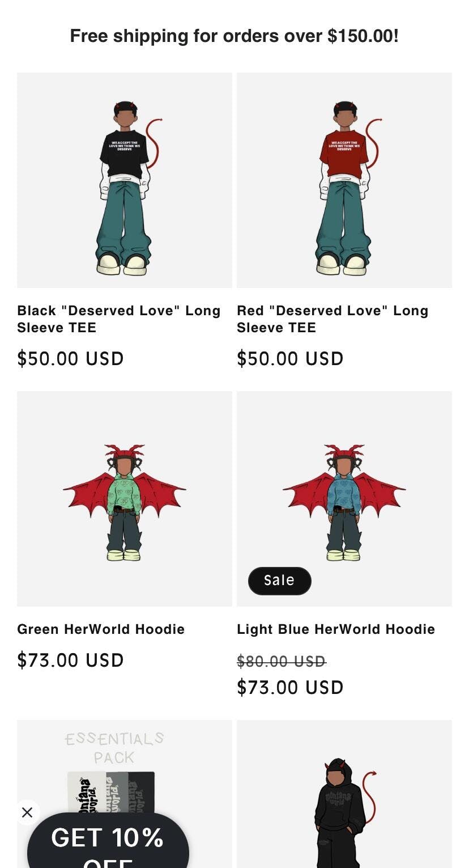Open Light Blue HerWorld Hoodie title link

[336, 629]
